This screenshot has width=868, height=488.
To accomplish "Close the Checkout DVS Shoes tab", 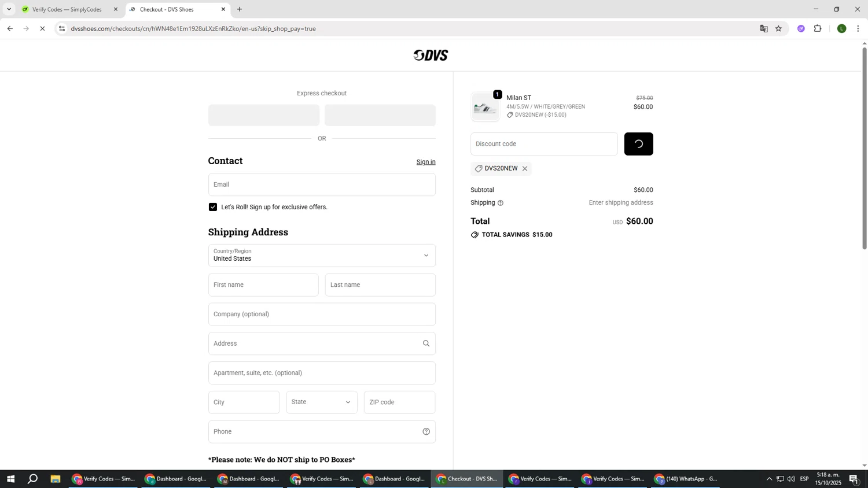I will (223, 9).
